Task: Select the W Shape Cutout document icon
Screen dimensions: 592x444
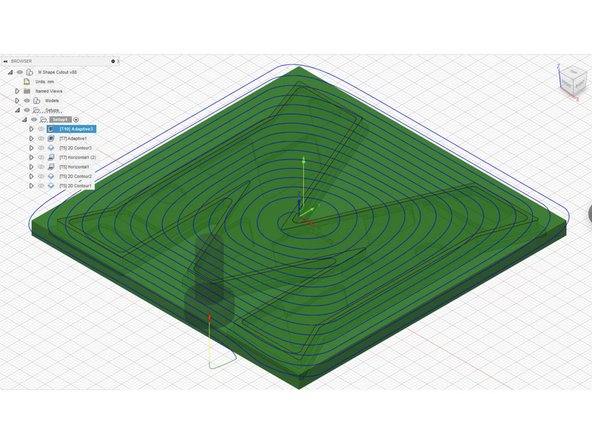Action: 29,72
